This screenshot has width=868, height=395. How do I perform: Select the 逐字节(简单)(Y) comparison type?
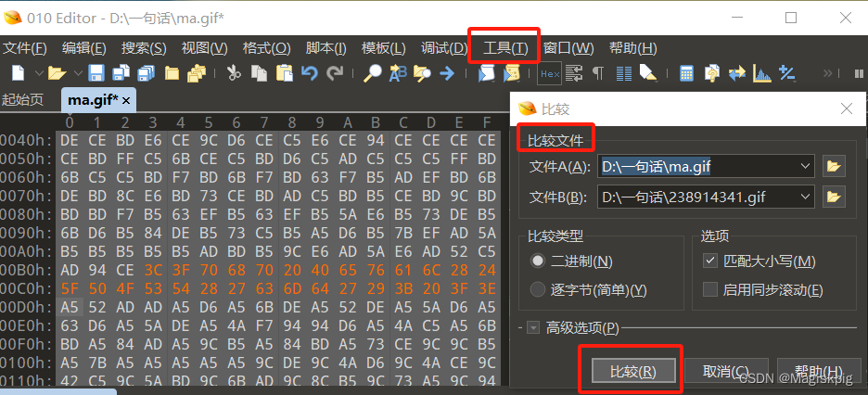pos(538,290)
